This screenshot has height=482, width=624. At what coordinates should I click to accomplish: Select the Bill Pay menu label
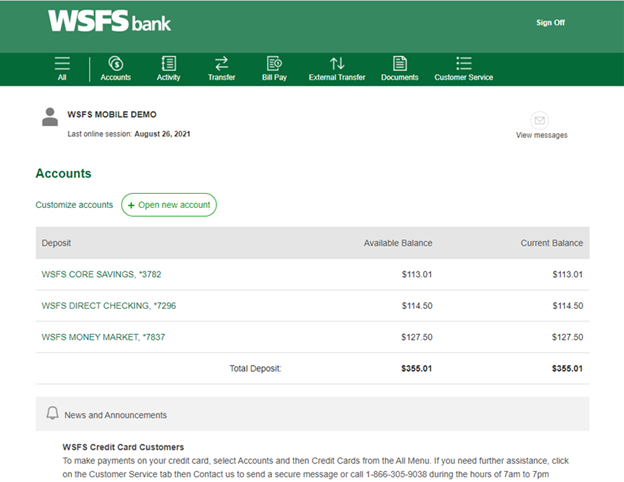pyautogui.click(x=274, y=77)
